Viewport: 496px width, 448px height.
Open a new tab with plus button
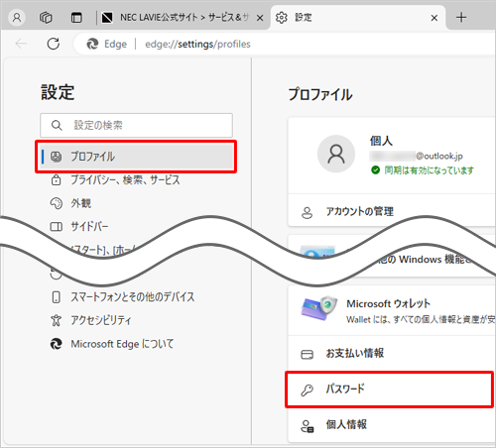coord(461,17)
